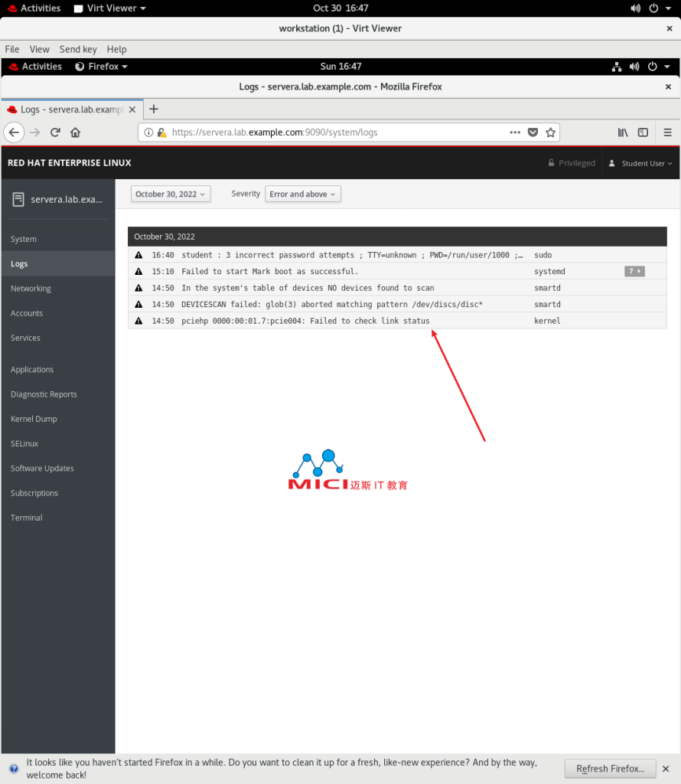Open Accounts page in sidebar
The width and height of the screenshot is (681, 784).
58,313
